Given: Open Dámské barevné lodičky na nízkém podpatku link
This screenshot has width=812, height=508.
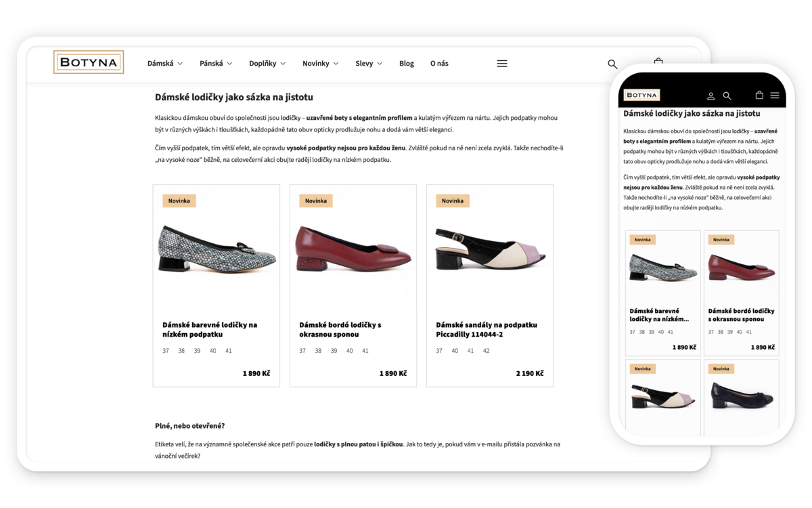Looking at the screenshot, I should pos(210,329).
